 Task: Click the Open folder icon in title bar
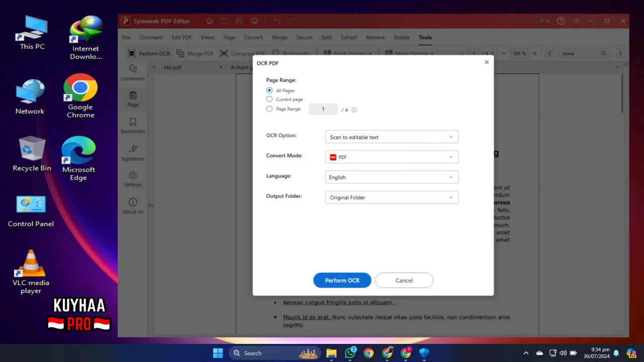click(224, 21)
